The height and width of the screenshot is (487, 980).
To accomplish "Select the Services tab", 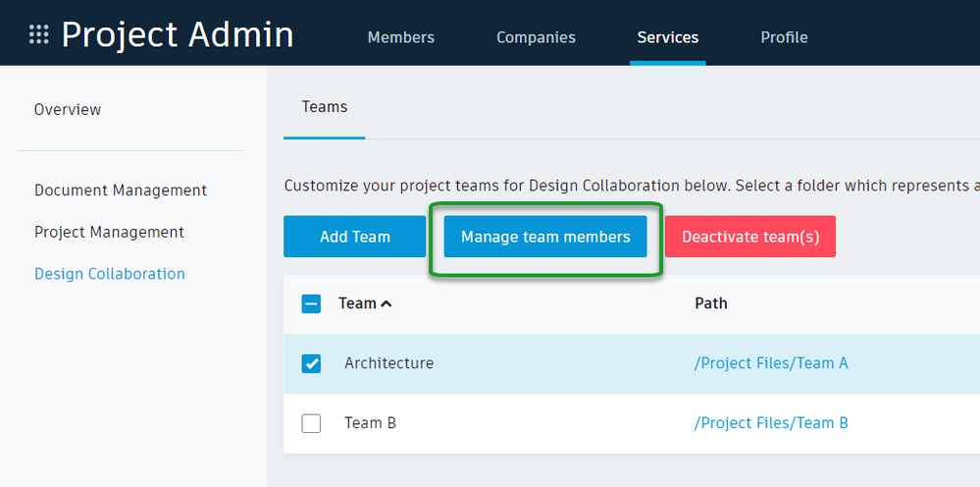I will click(667, 37).
